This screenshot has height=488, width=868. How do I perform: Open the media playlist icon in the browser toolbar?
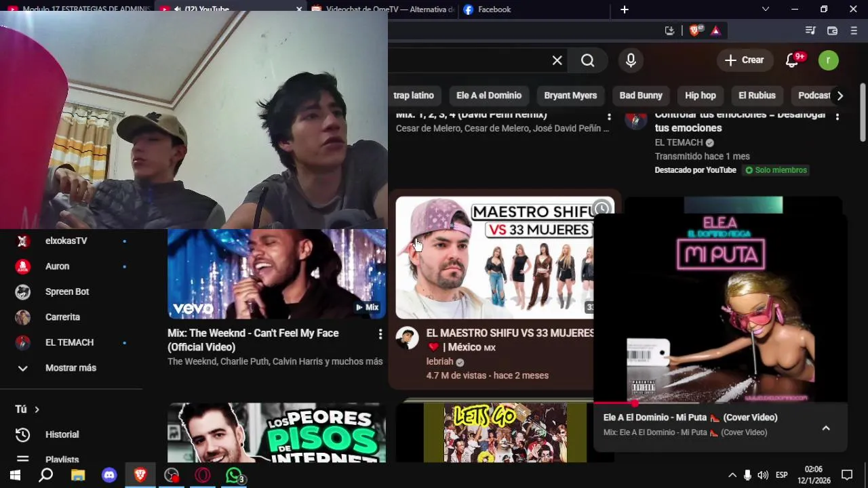(x=810, y=30)
